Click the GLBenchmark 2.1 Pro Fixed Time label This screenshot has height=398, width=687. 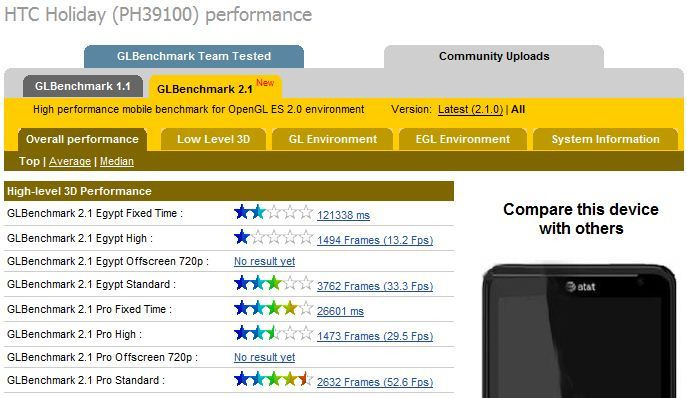coord(89,309)
